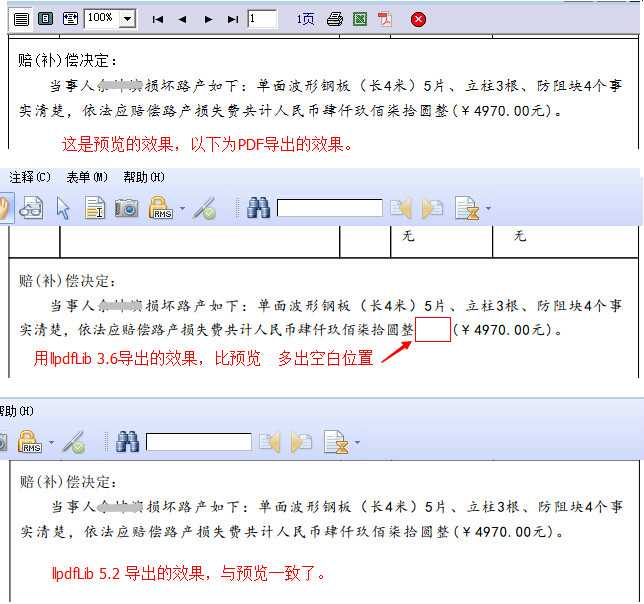The height and width of the screenshot is (604, 644).
Task: Select continuous page layout icon in preview toolbar
Action: 21,19
